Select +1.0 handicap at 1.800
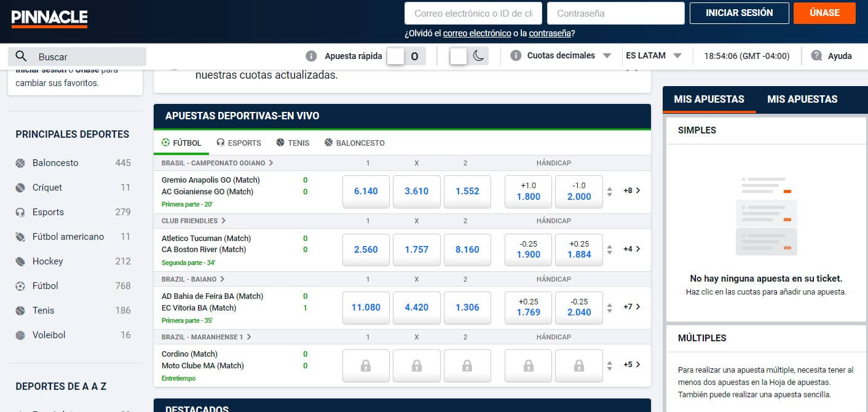This screenshot has width=868, height=412. pos(529,191)
